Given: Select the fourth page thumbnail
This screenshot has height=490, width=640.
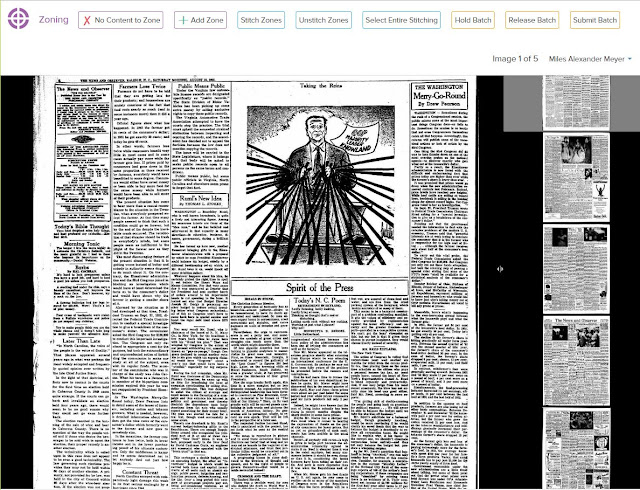Looking at the screenshot, I should 576,361.
